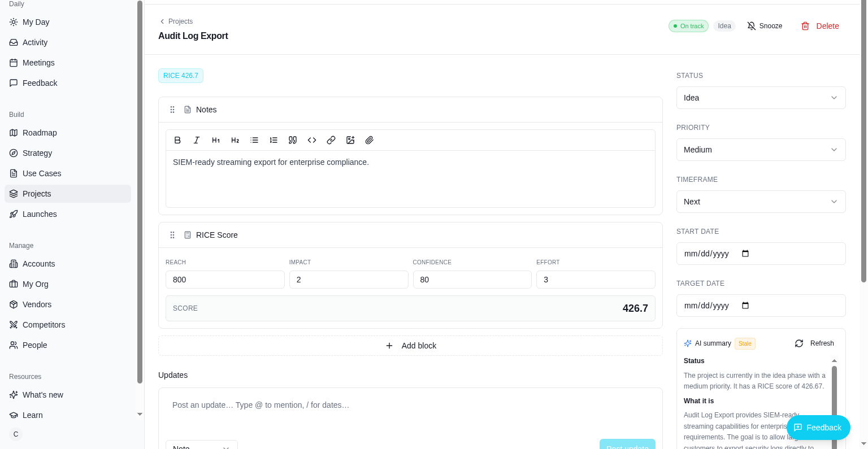Insert numbered list in Notes
The width and height of the screenshot is (868, 449).
274,140
